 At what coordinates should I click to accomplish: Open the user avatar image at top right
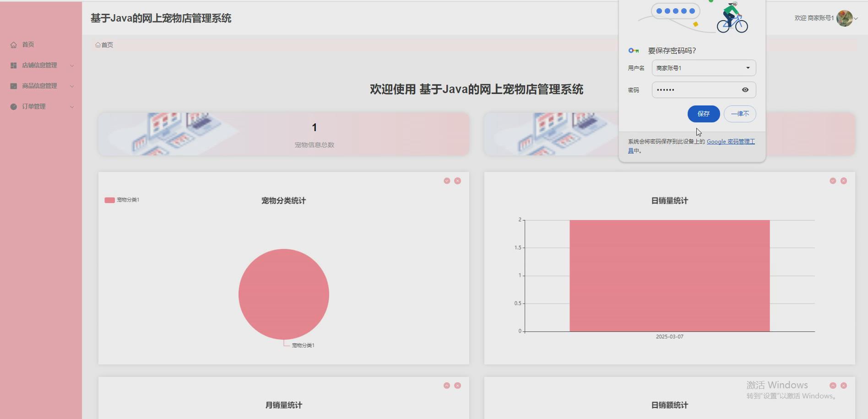(x=844, y=19)
